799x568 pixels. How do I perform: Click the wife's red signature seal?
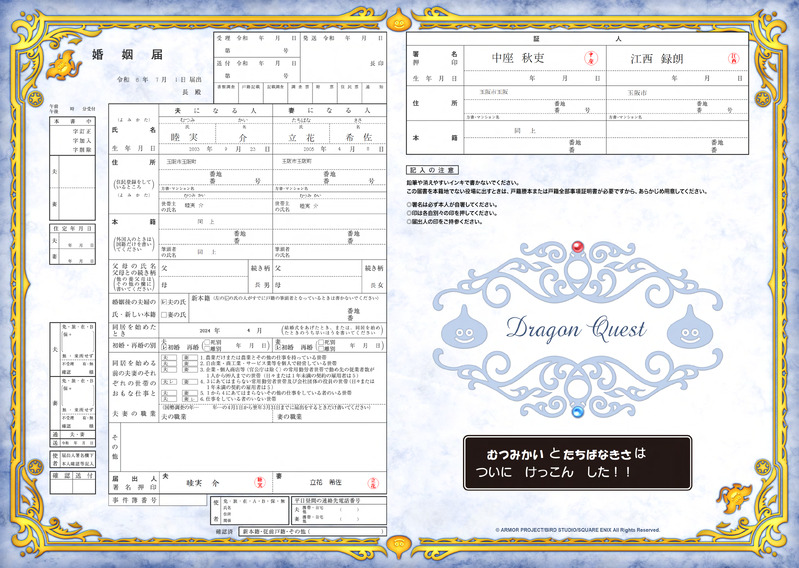(x=374, y=482)
